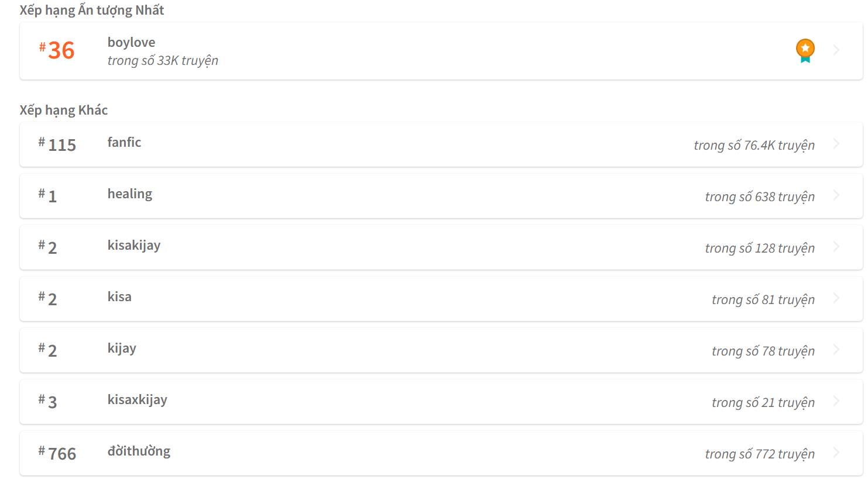Click 'trong số 76.4K truyện' text
The height and width of the screenshot is (483, 868).
[x=754, y=146]
